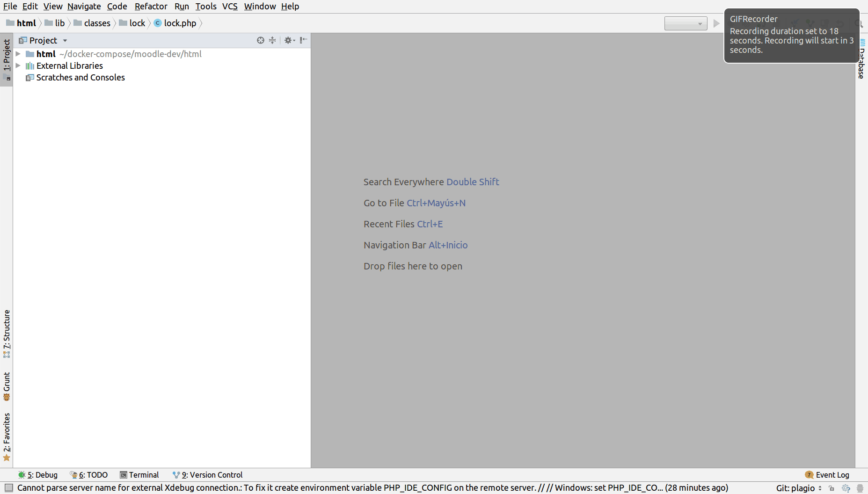Click the lock.php class file icon
868x494 pixels.
[x=158, y=23]
